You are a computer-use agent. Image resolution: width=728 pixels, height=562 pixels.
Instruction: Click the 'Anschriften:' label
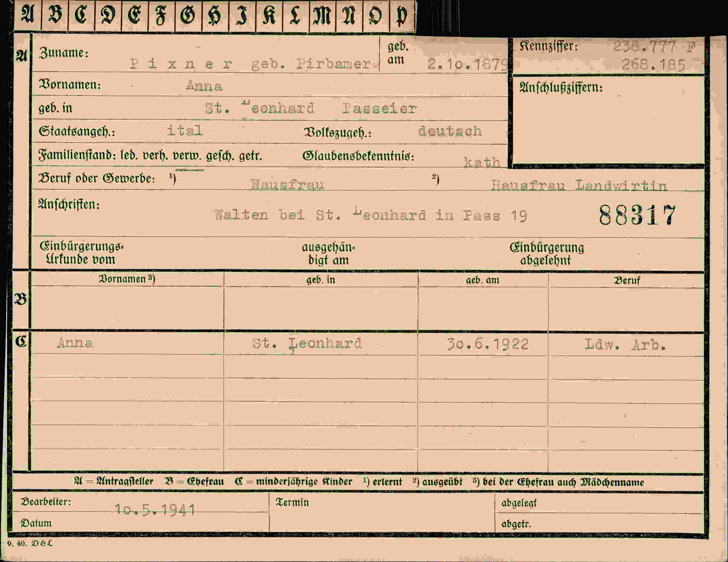coord(69,204)
